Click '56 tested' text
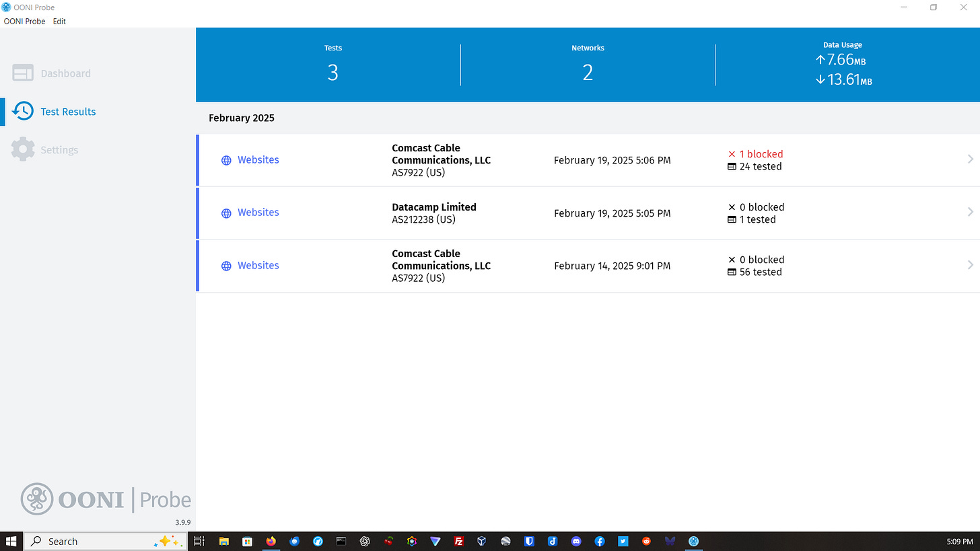 point(761,272)
